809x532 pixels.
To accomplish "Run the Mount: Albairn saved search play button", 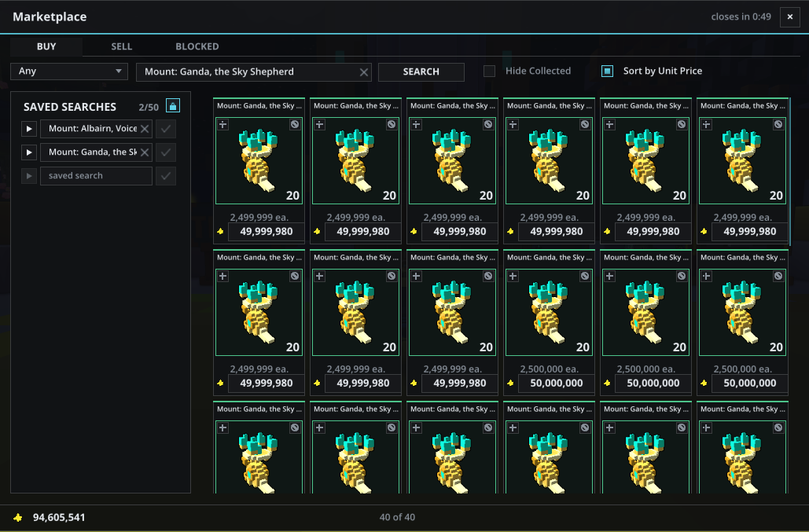I will (29, 129).
